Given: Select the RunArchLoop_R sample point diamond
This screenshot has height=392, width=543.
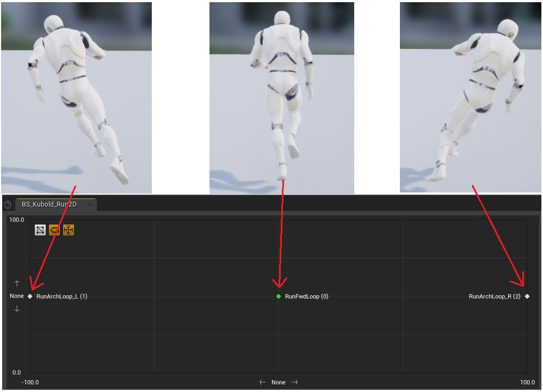Looking at the screenshot, I should 526,296.
